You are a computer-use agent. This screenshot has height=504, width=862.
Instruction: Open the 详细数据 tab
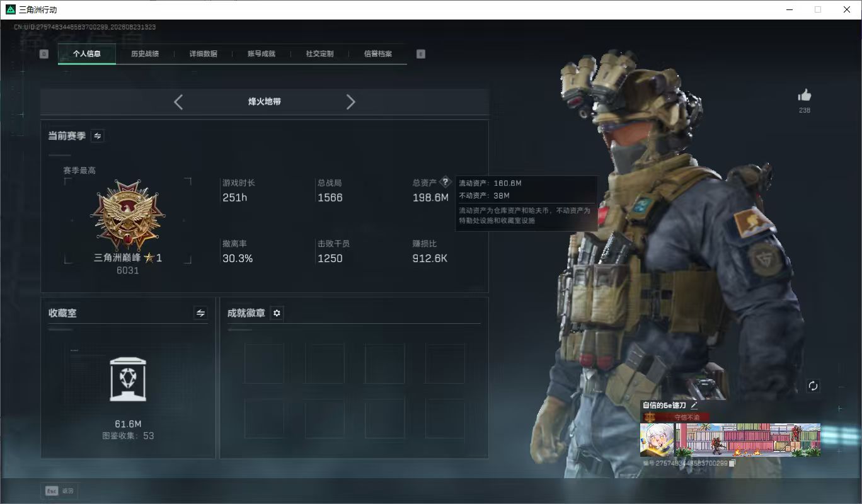click(x=203, y=54)
